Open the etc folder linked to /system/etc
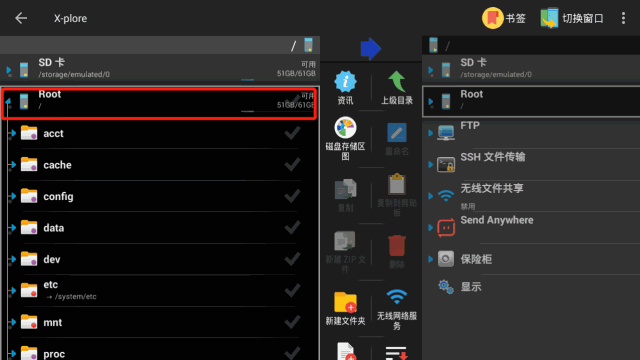Image resolution: width=640 pixels, height=360 pixels. [160, 290]
